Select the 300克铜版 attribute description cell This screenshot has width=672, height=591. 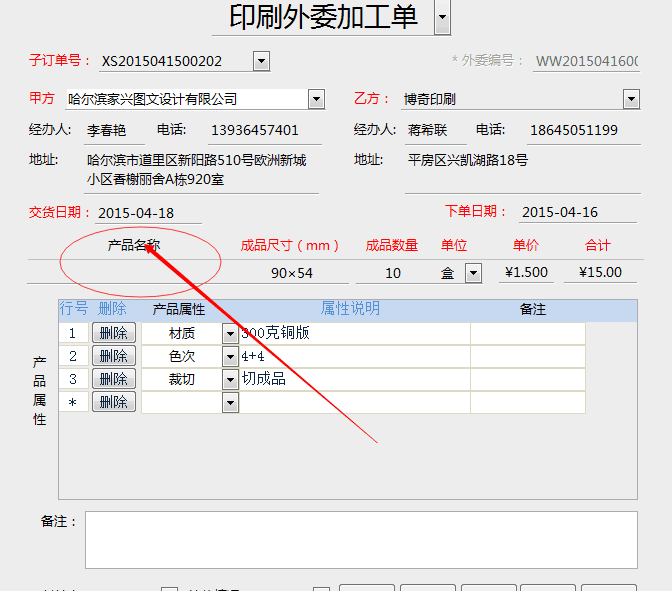[354, 333]
